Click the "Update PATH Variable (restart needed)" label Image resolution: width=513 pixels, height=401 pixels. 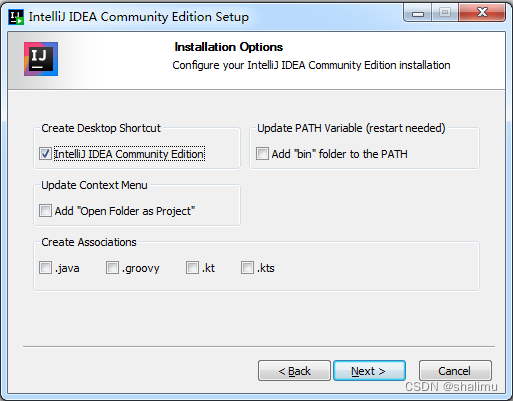(351, 128)
